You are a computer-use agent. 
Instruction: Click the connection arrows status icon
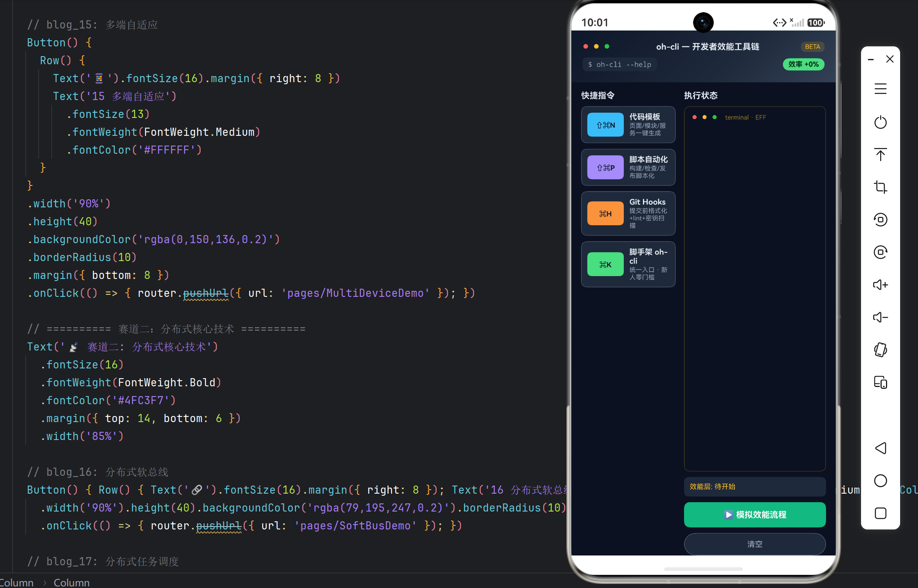click(780, 23)
